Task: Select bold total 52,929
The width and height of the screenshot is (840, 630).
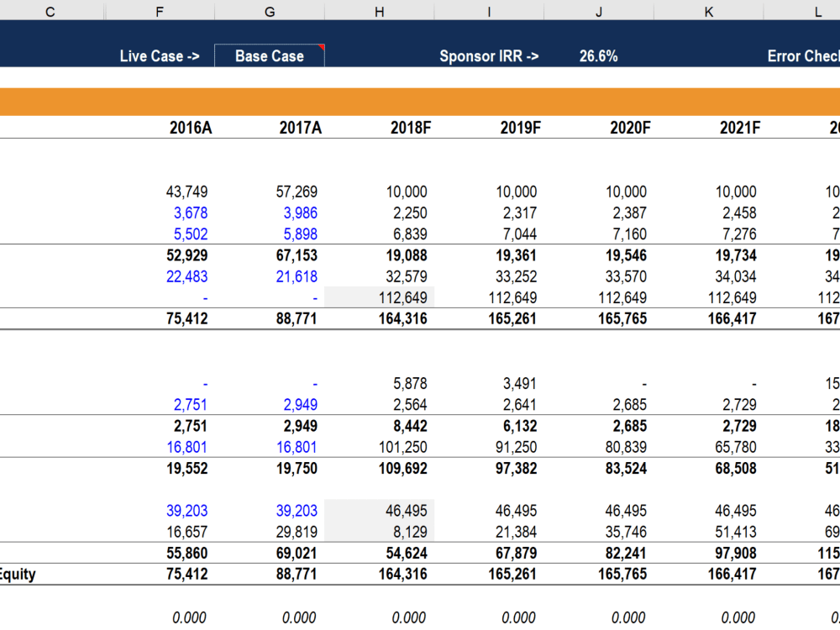Action: point(187,255)
